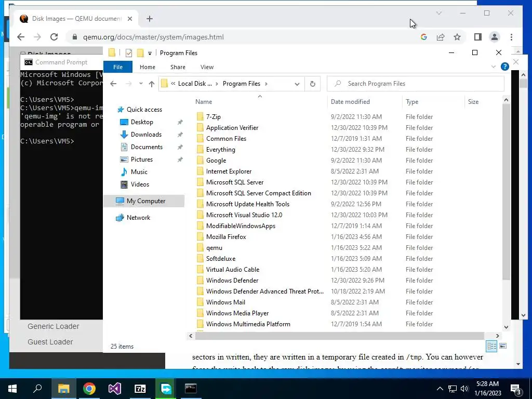The image size is (532, 399).
Task: Click the taskbar clock showing 5:28 AM
Action: [x=487, y=389]
